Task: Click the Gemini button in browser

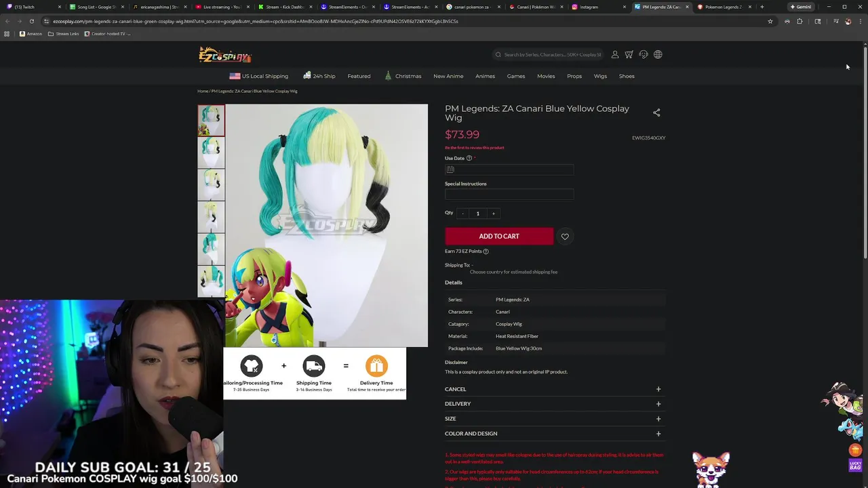Action: [x=801, y=7]
